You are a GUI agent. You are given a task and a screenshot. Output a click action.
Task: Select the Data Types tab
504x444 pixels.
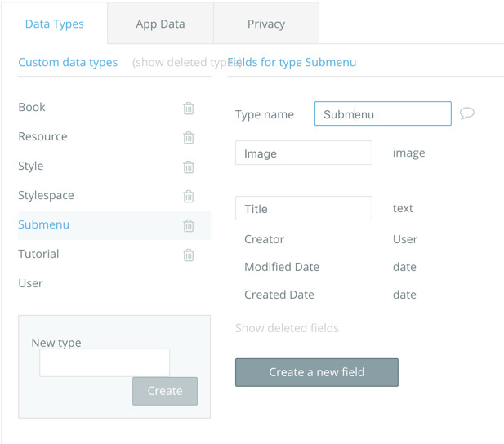tap(54, 24)
